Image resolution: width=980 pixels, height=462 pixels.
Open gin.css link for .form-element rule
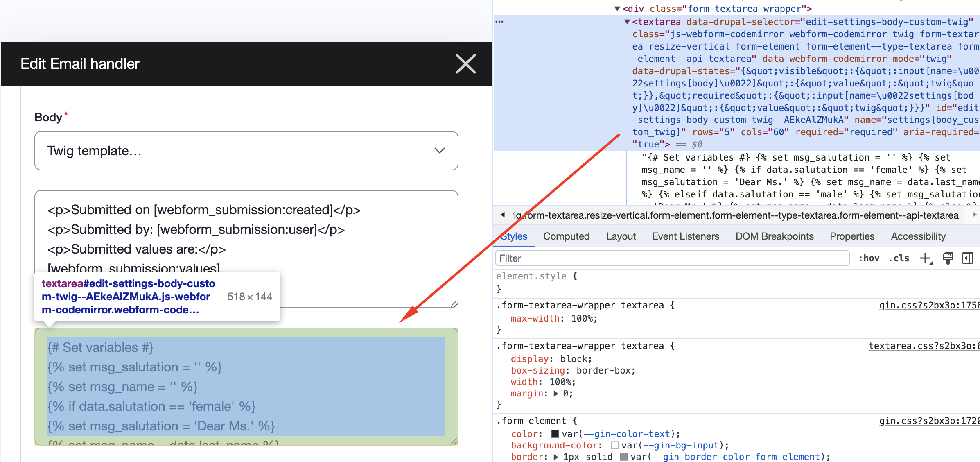coord(928,421)
